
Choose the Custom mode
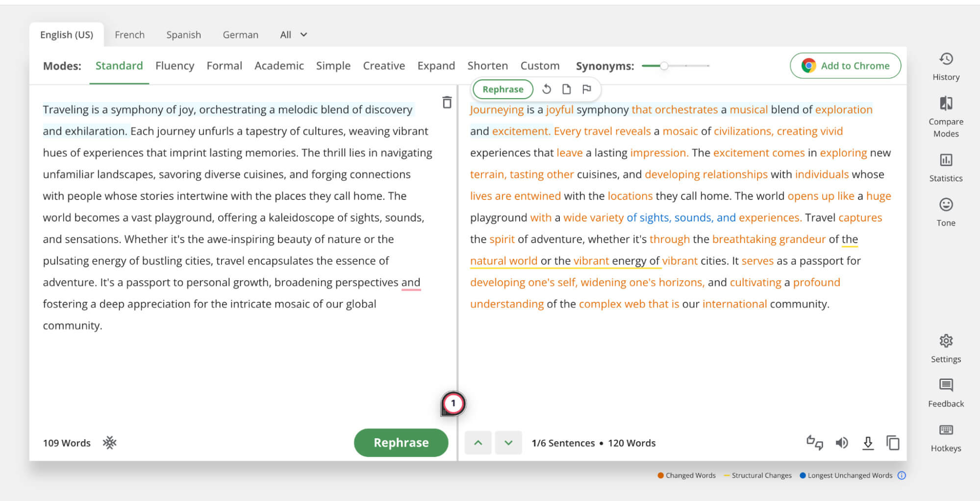(x=540, y=66)
